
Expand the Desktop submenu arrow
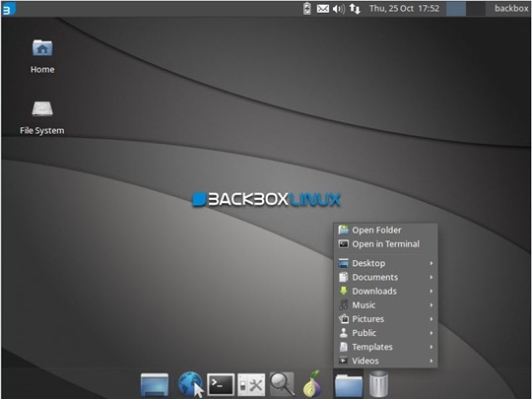point(432,263)
